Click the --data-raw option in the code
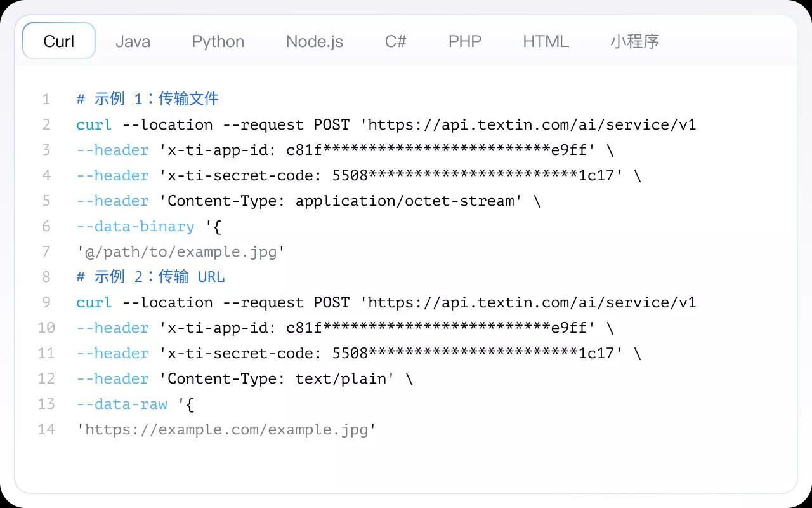 coord(122,404)
